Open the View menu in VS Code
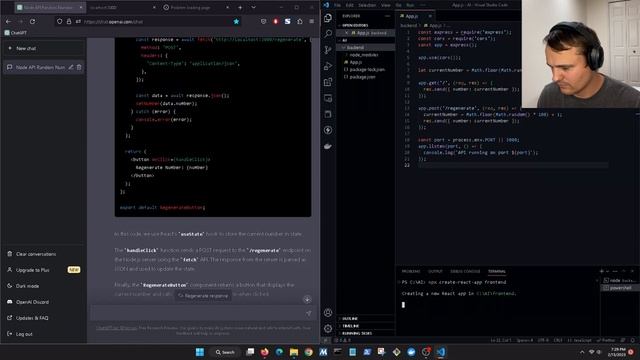The width and height of the screenshot is (640, 360). tap(386, 5)
